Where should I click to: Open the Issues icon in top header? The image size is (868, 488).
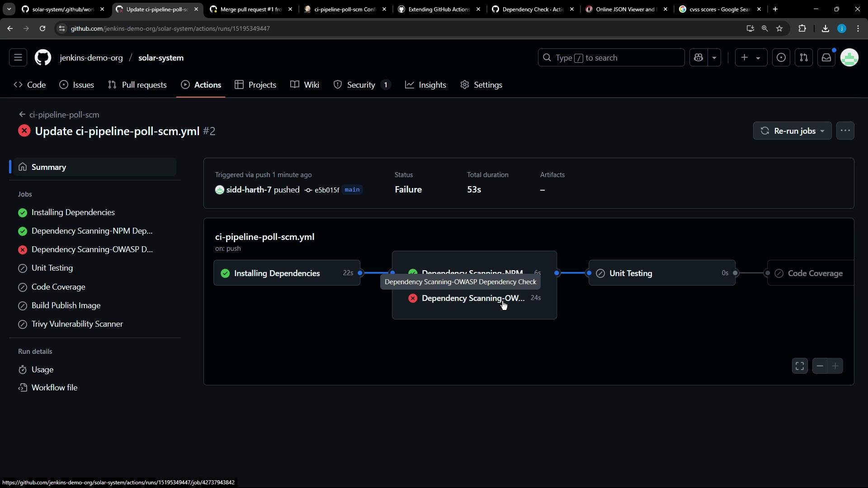[781, 58]
